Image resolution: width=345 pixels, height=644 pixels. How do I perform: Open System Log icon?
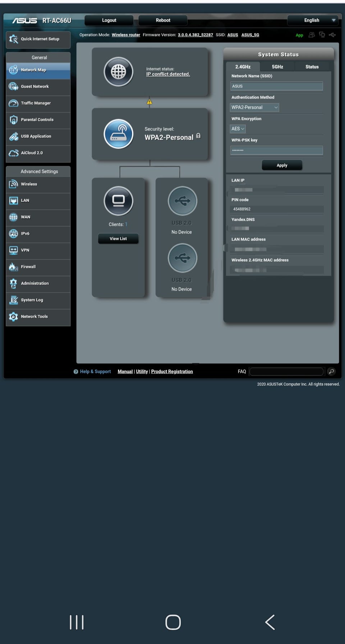14,300
